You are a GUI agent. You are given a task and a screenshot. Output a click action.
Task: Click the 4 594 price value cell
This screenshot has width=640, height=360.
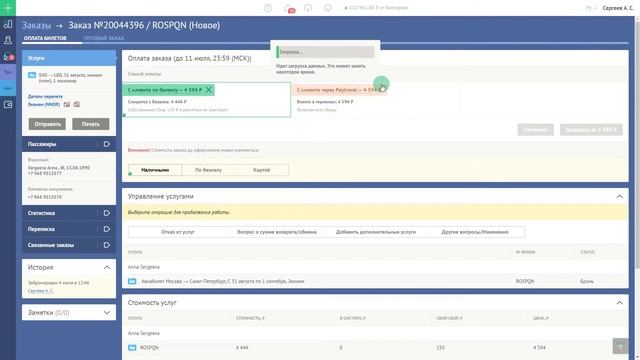(x=539, y=348)
